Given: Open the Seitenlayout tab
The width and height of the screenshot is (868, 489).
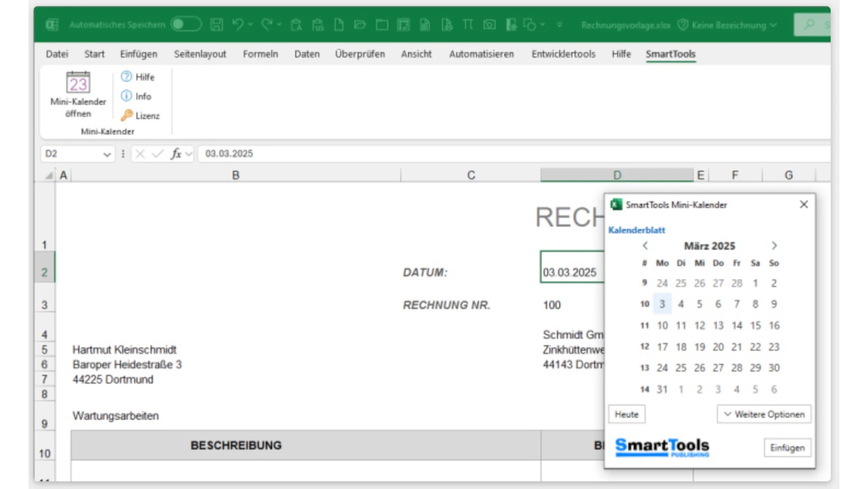Looking at the screenshot, I should [x=200, y=54].
